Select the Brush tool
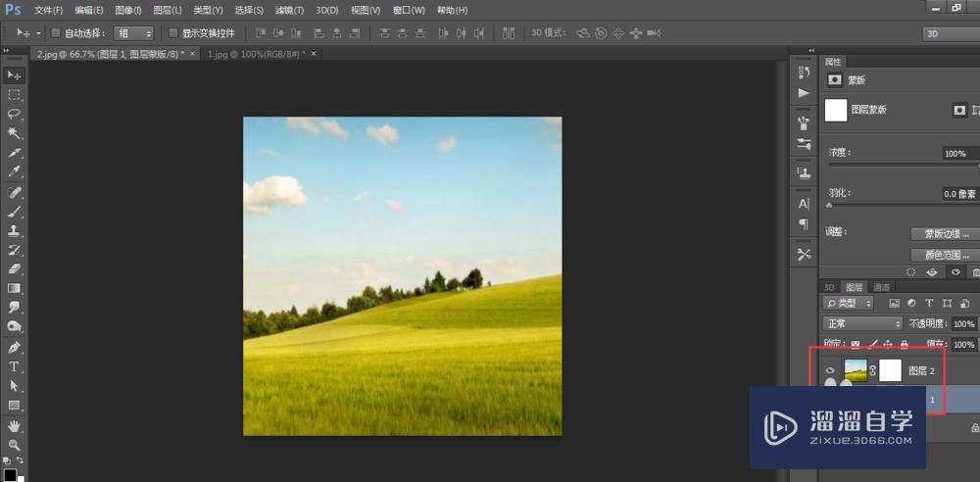This screenshot has width=980, height=482. (14, 212)
